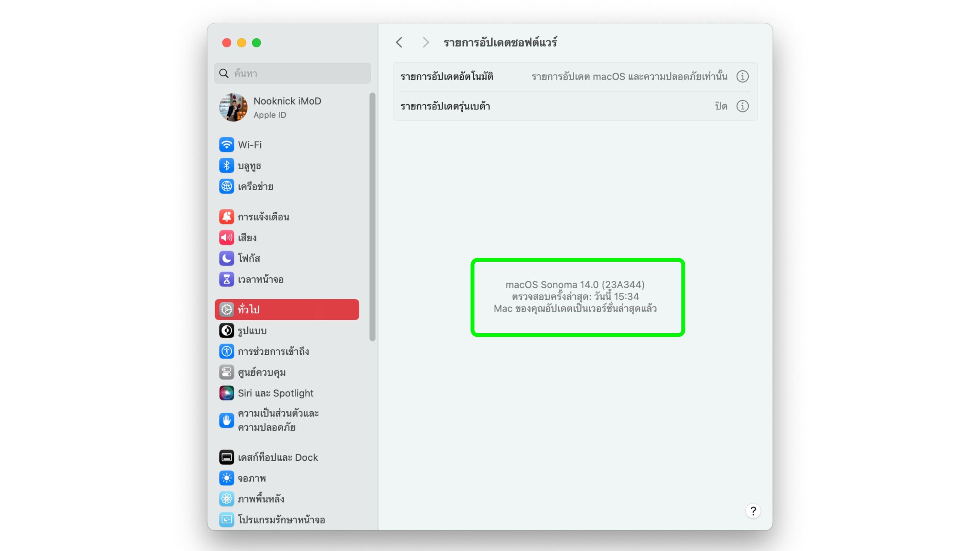The width and height of the screenshot is (980, 551).
Task: Click the search field in sidebar
Action: 293,73
